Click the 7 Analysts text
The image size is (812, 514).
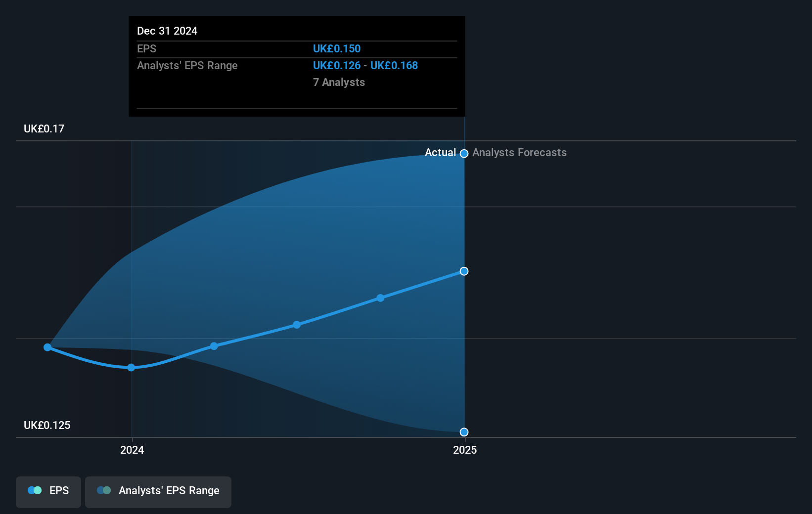click(339, 82)
